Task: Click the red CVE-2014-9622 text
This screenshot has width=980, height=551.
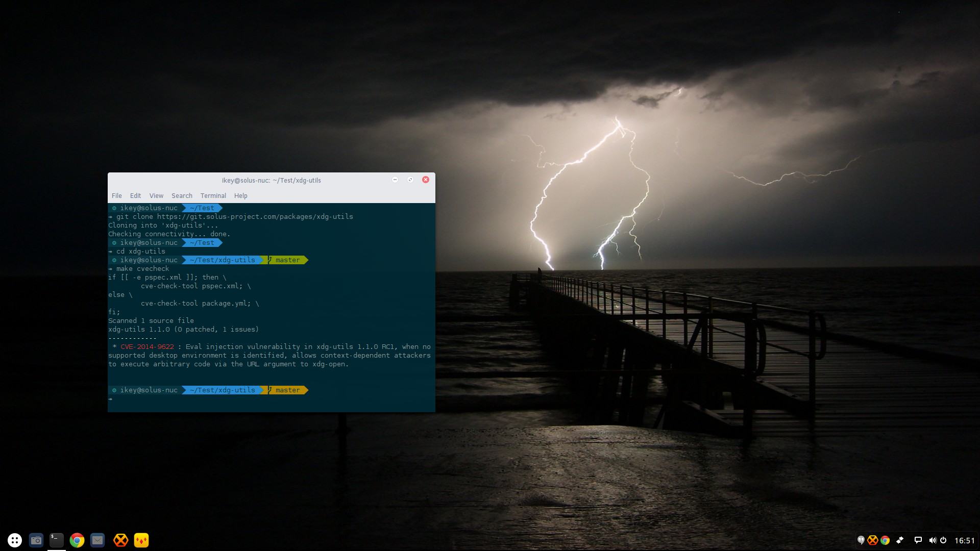Action: click(148, 346)
